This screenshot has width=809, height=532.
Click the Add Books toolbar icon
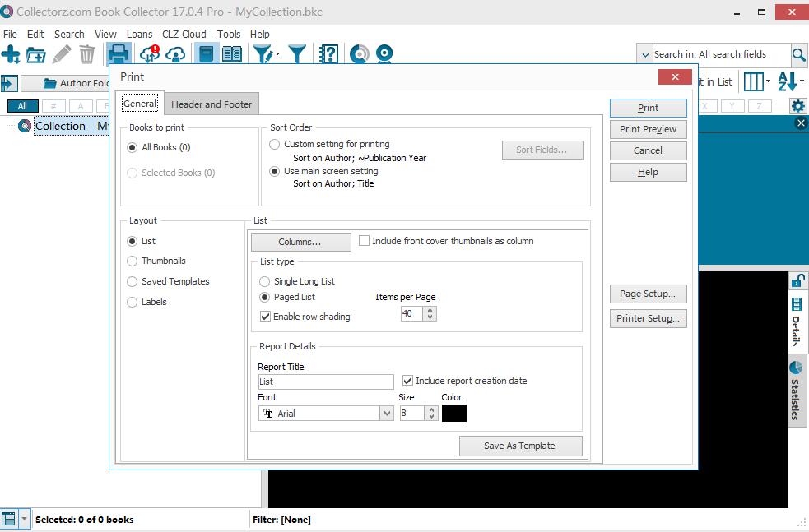tap(11, 55)
